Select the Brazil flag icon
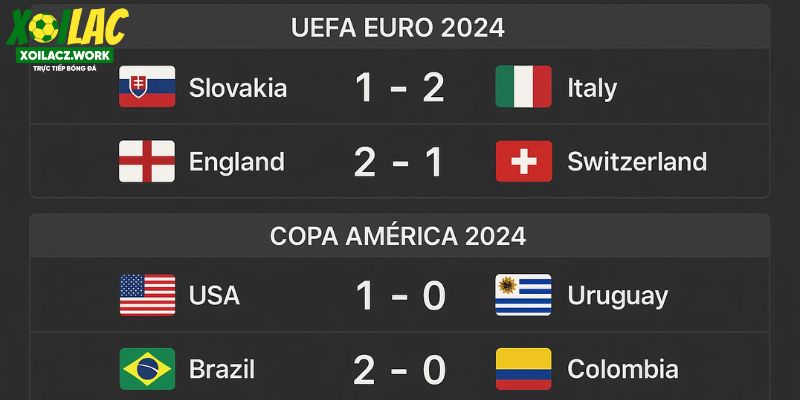 tap(147, 369)
